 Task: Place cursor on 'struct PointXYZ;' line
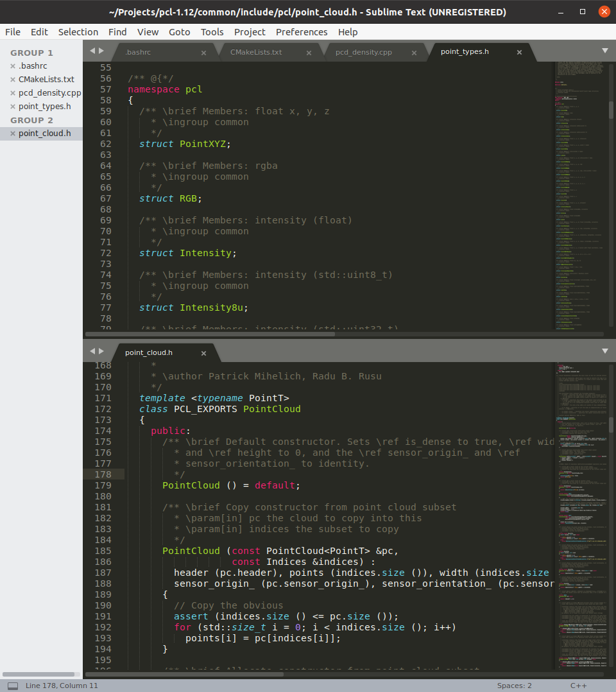point(185,144)
